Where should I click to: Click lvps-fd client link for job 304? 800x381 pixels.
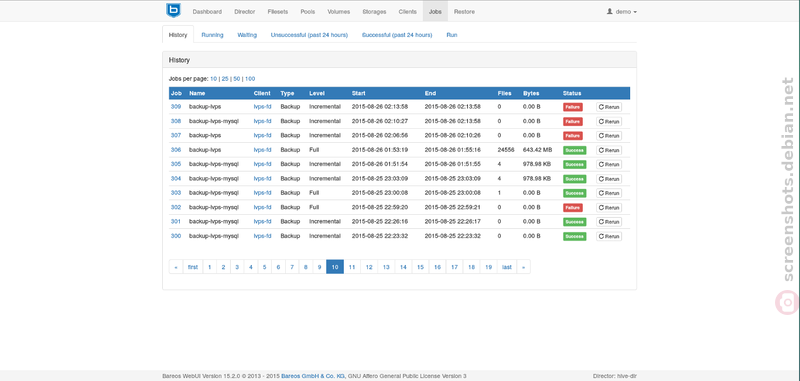[x=262, y=179]
